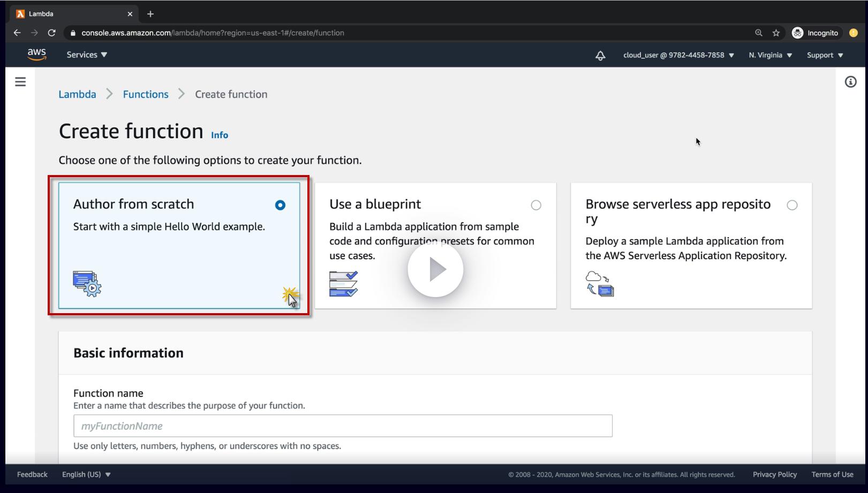Click the AWS logo home icon
This screenshot has width=868, height=493.
point(37,55)
